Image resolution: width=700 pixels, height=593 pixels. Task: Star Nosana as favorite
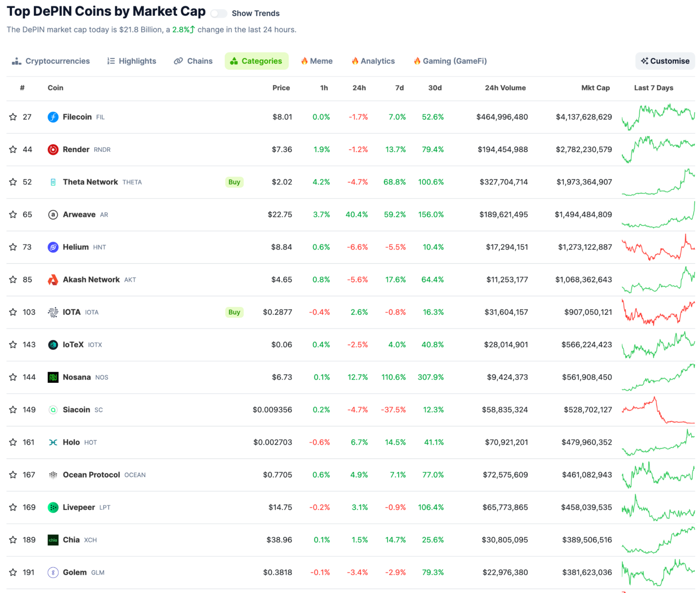(13, 377)
